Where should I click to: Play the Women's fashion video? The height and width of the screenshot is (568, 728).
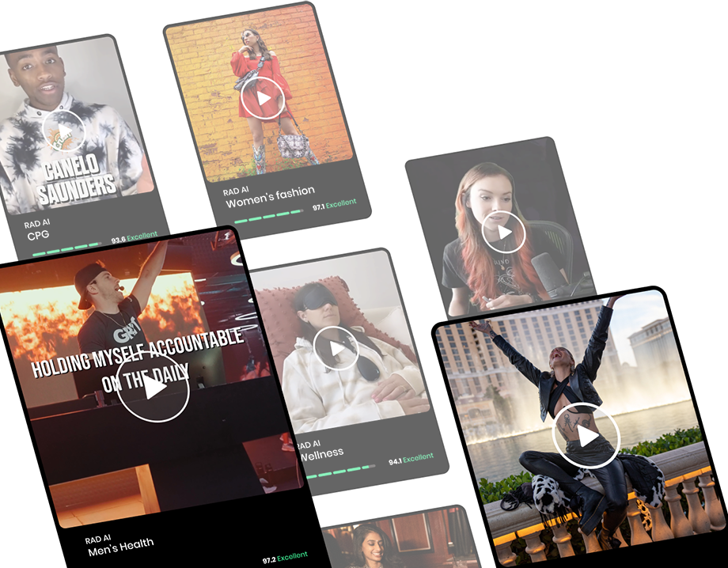[263, 98]
